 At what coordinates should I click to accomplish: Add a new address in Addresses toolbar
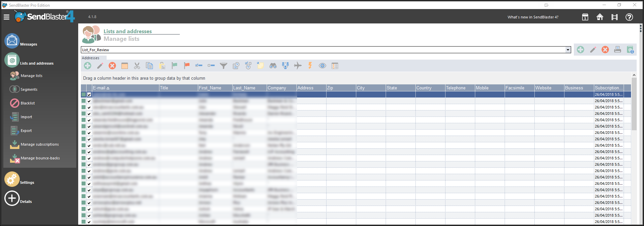point(88,66)
